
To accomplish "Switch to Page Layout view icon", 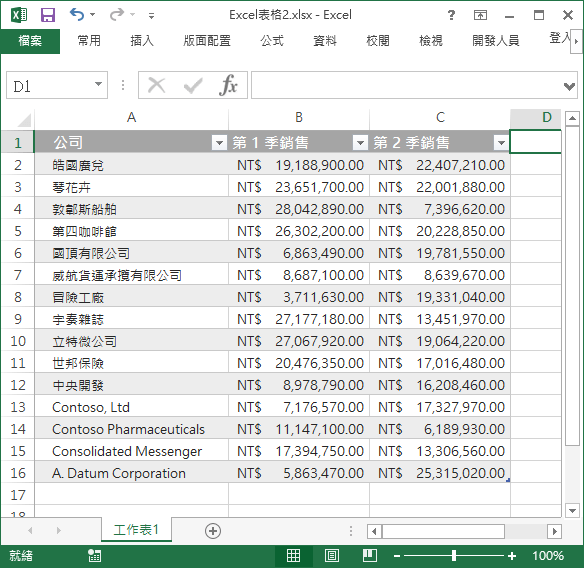I will [331, 555].
